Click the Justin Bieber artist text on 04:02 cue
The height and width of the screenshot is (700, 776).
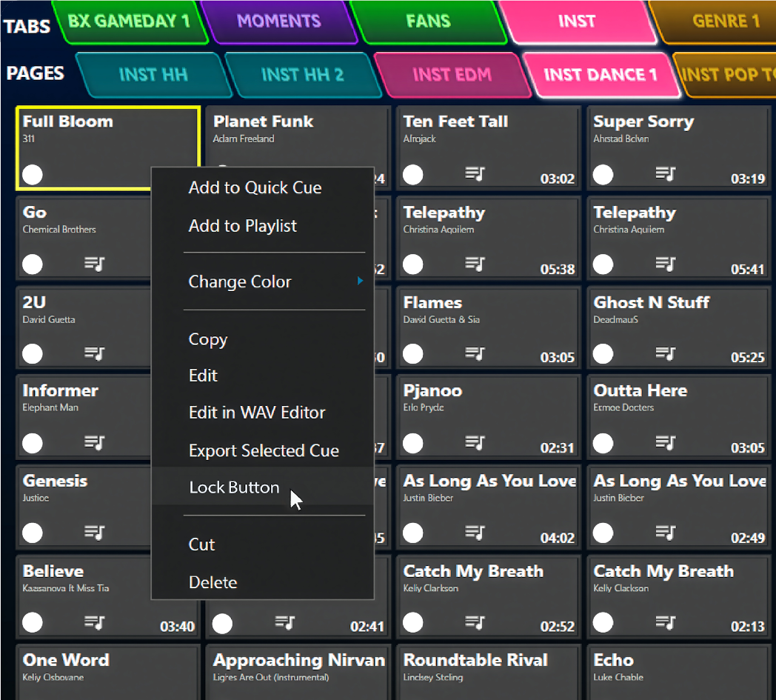[x=428, y=498]
